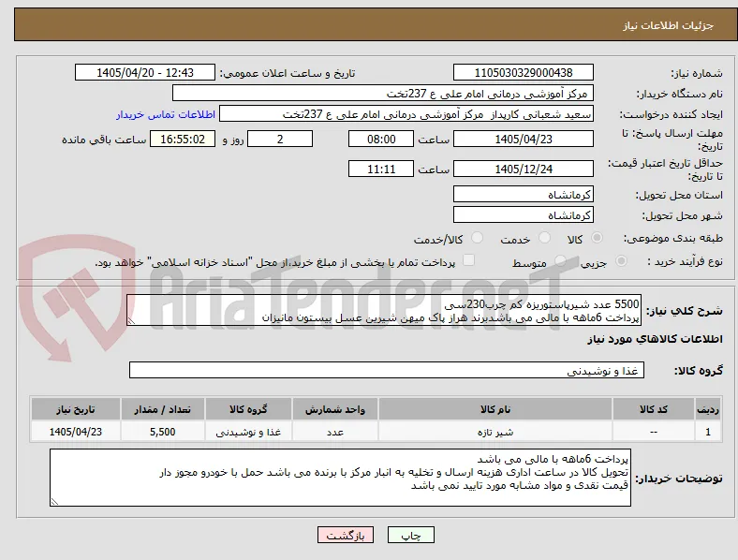Click the کد کالا column header
The height and width of the screenshot is (560, 738).
[x=654, y=409]
